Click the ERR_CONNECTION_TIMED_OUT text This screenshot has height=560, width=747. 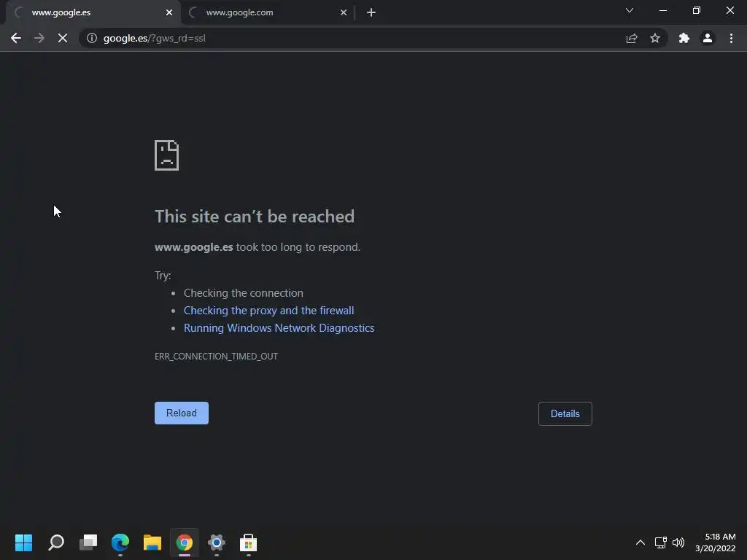pyautogui.click(x=216, y=356)
